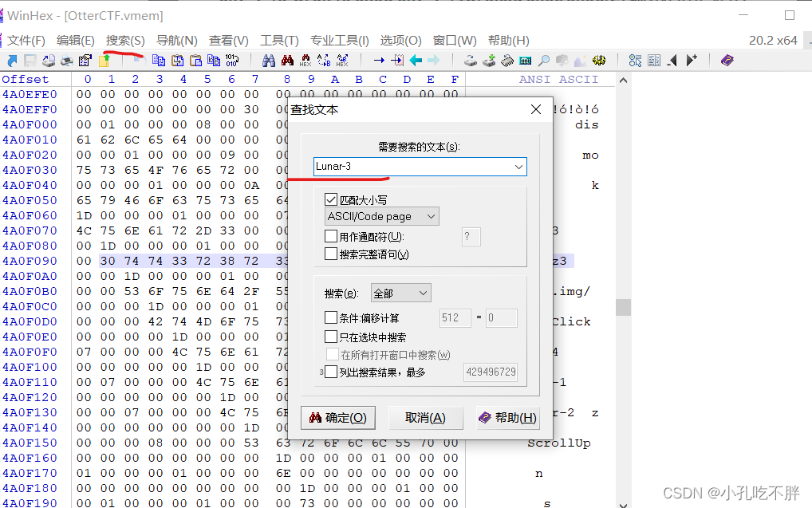Viewport: 812px width, 508px height.
Task: Click the grayed floppy disk Save icon
Action: click(x=30, y=61)
